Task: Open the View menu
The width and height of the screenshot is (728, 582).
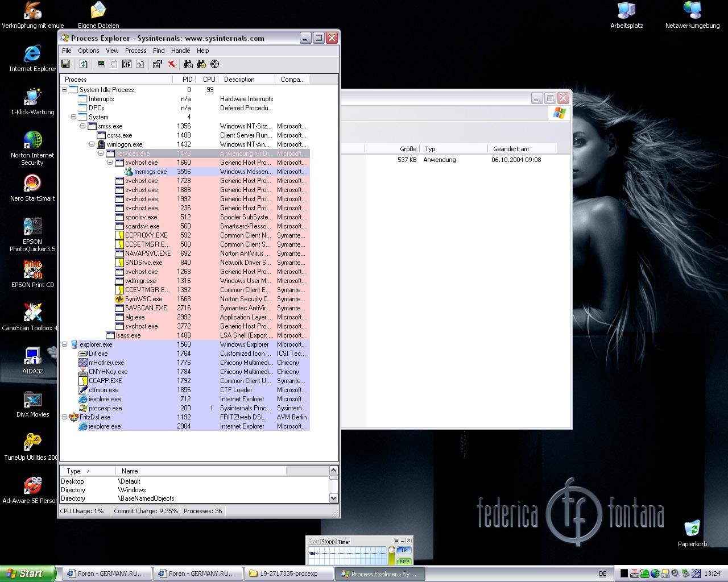Action: 112,51
